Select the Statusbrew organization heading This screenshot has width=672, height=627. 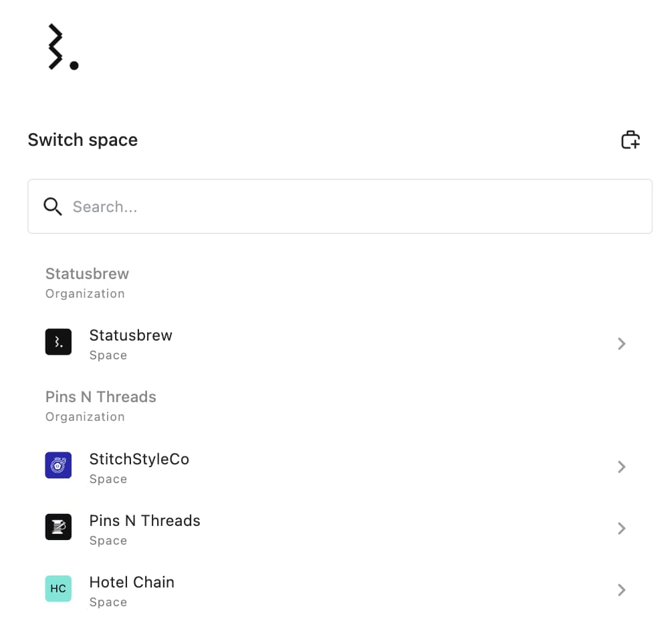click(x=87, y=273)
